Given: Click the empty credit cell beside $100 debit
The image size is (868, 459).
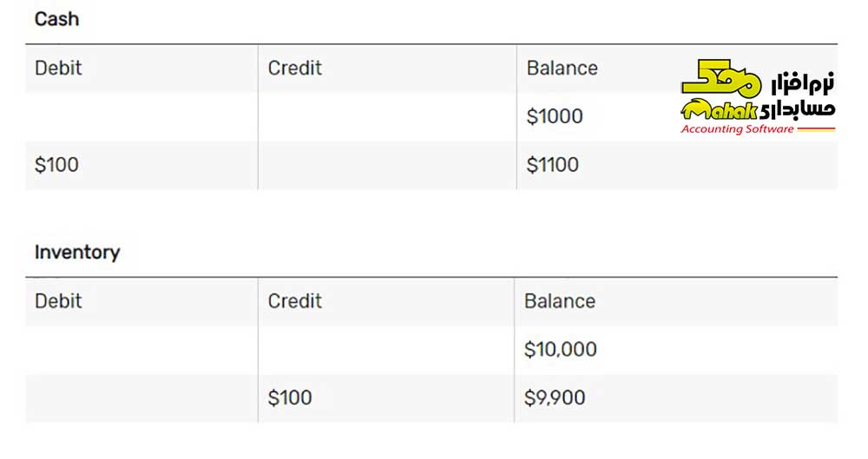Looking at the screenshot, I should 387,165.
